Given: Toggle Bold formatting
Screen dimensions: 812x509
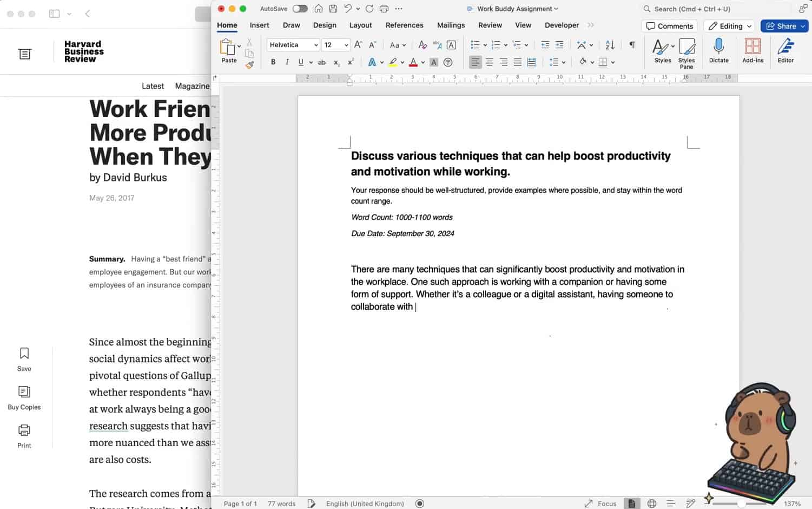Looking at the screenshot, I should coord(273,62).
